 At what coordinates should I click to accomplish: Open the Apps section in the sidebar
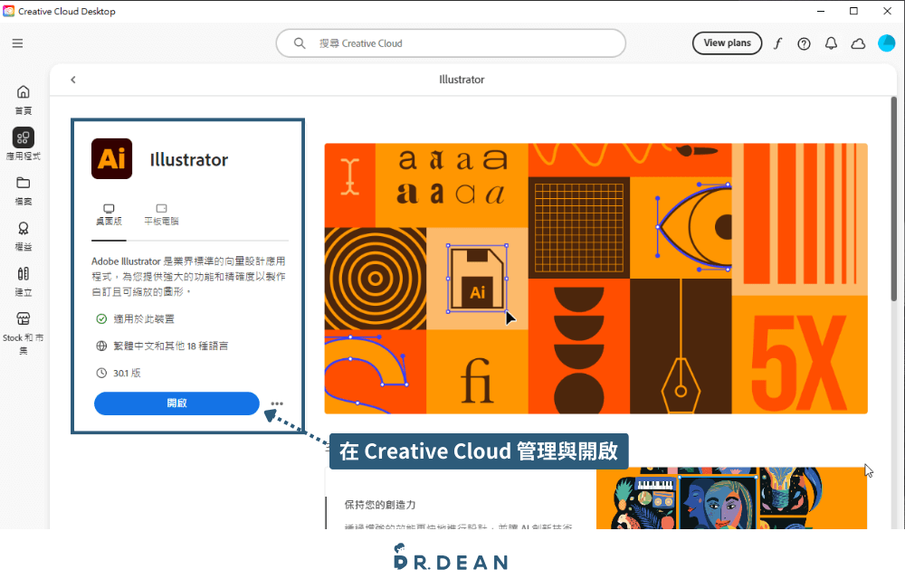coord(24,144)
